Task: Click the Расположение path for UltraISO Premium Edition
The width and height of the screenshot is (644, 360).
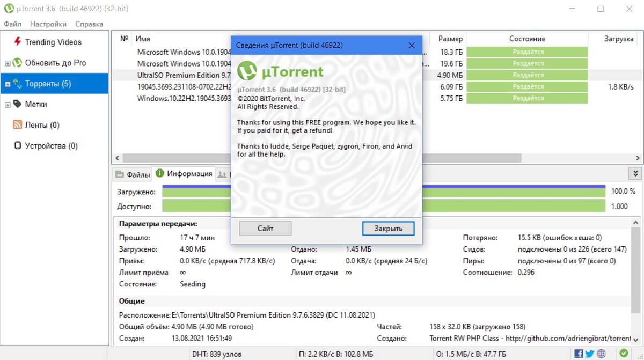Action: (273, 315)
